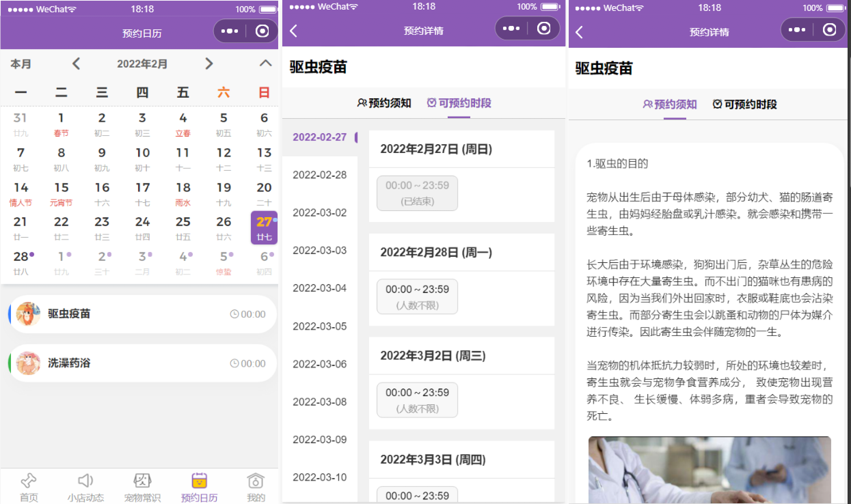851x504 pixels.
Task: Tap the 洗澡药浴 avatar thumbnail in the list
Action: click(x=28, y=363)
